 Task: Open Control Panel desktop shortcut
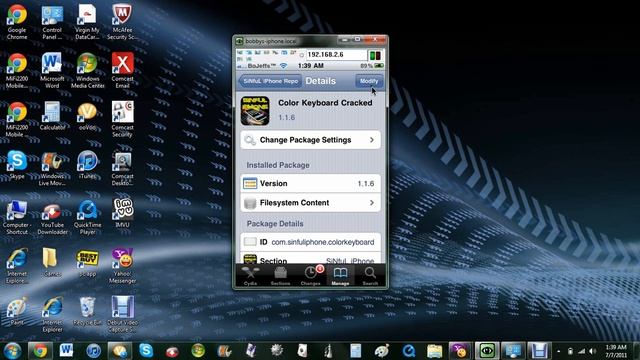tap(52, 22)
